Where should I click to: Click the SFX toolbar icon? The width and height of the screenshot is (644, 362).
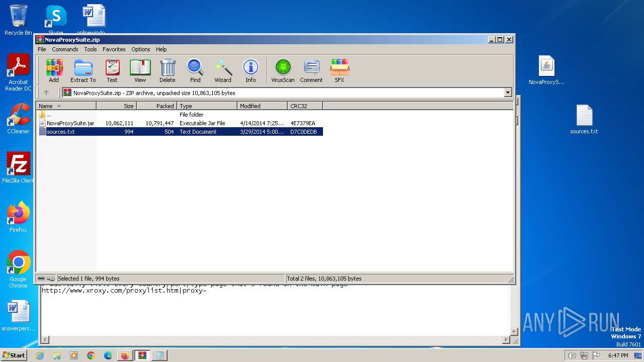(340, 70)
